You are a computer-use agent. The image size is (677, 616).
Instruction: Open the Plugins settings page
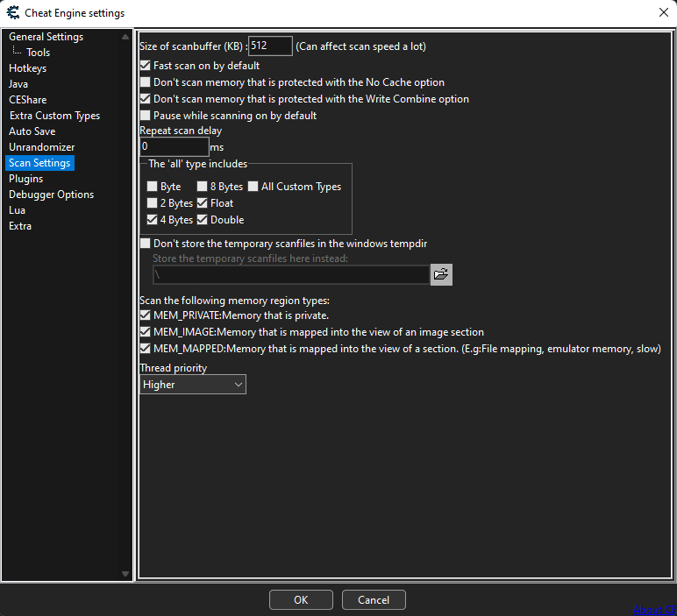coord(26,179)
